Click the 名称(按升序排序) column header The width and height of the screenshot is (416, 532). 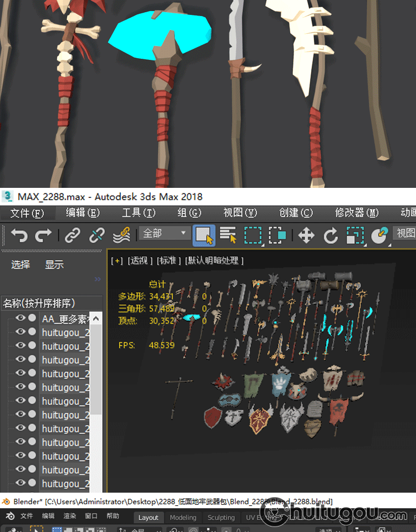39,303
